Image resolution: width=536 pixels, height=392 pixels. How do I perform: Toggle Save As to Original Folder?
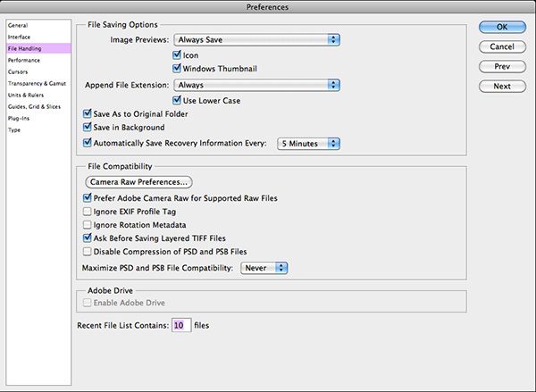coord(88,113)
